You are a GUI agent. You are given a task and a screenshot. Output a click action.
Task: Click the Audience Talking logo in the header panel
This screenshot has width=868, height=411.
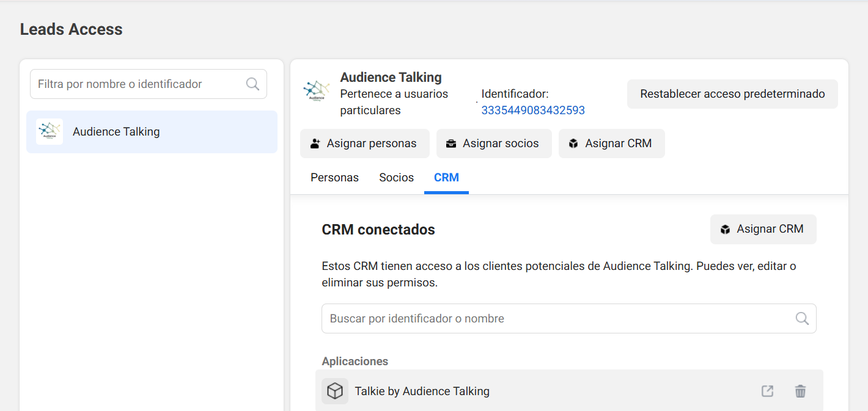point(317,91)
